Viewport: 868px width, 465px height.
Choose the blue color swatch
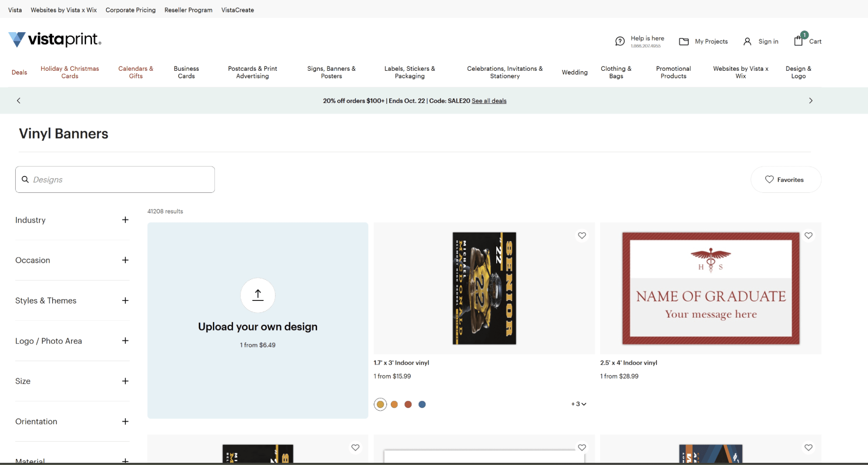[x=422, y=404]
